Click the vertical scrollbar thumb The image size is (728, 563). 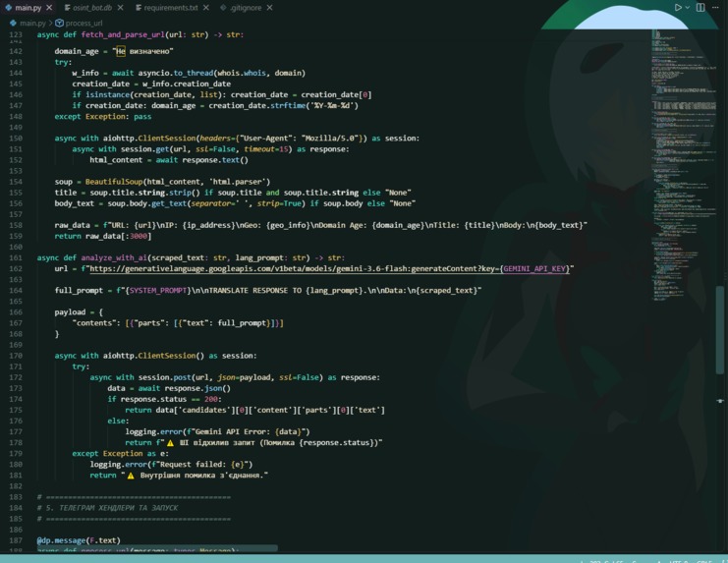click(720, 329)
